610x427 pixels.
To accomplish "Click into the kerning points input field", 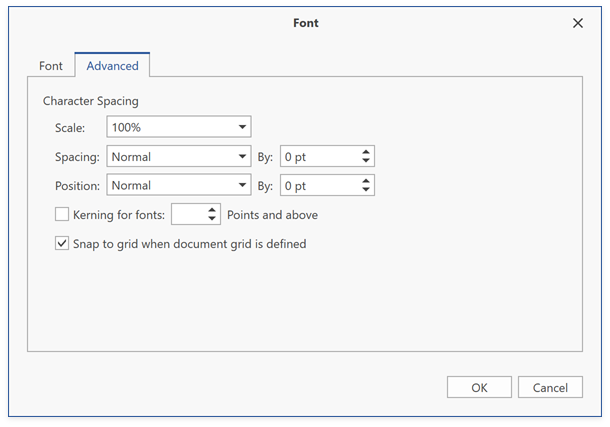I will [x=189, y=214].
